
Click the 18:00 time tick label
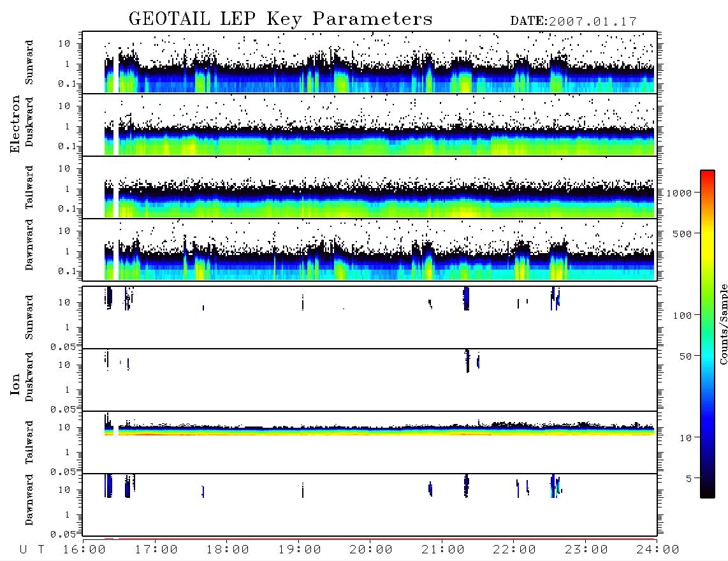pos(228,550)
